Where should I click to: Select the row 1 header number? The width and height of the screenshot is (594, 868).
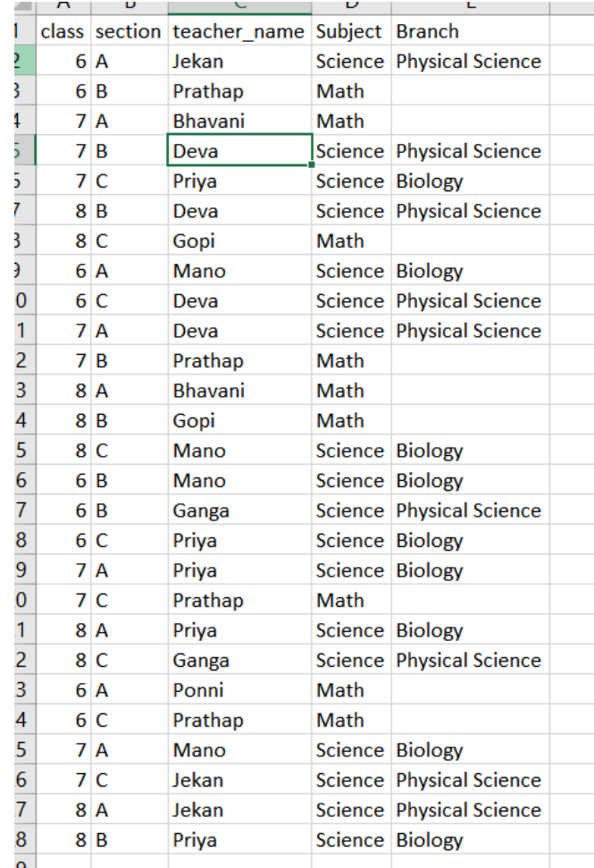pos(18,31)
